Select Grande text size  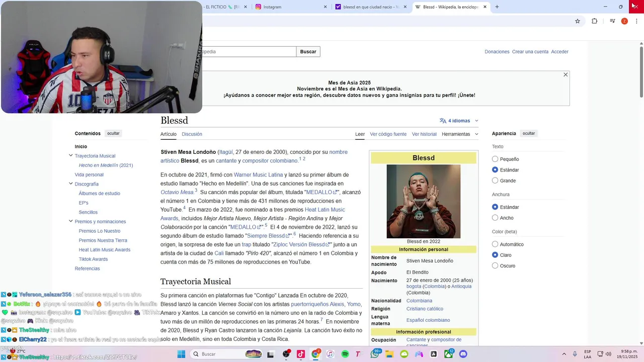(x=495, y=180)
